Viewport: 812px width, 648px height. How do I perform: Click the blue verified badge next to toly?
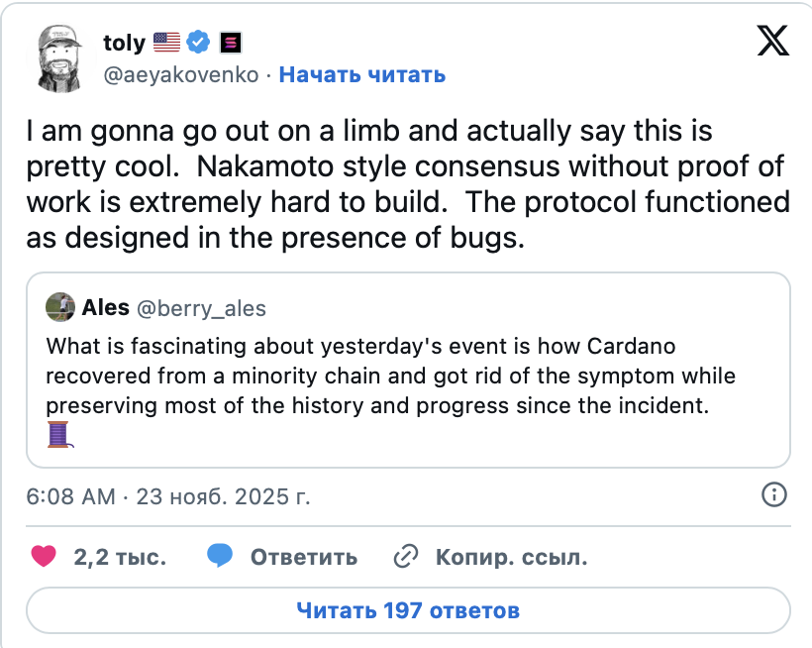[x=199, y=43]
